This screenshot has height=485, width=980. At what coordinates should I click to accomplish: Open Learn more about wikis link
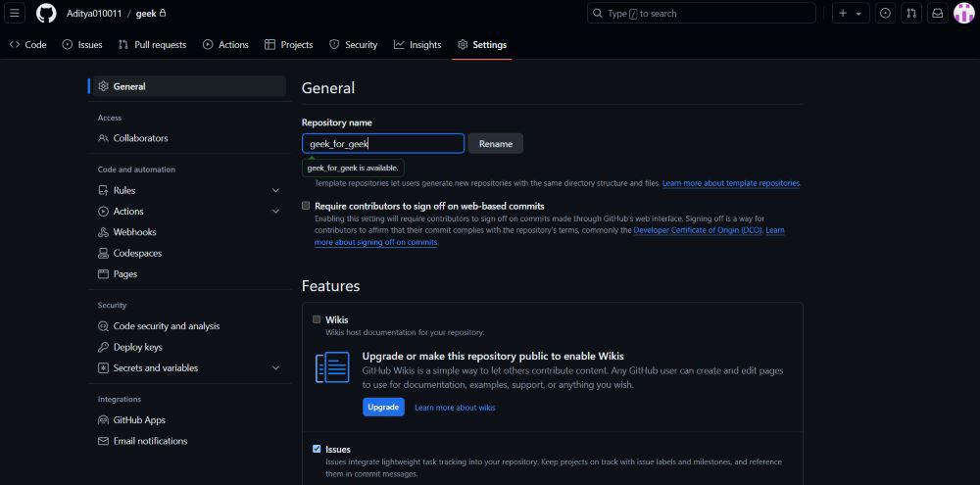455,408
